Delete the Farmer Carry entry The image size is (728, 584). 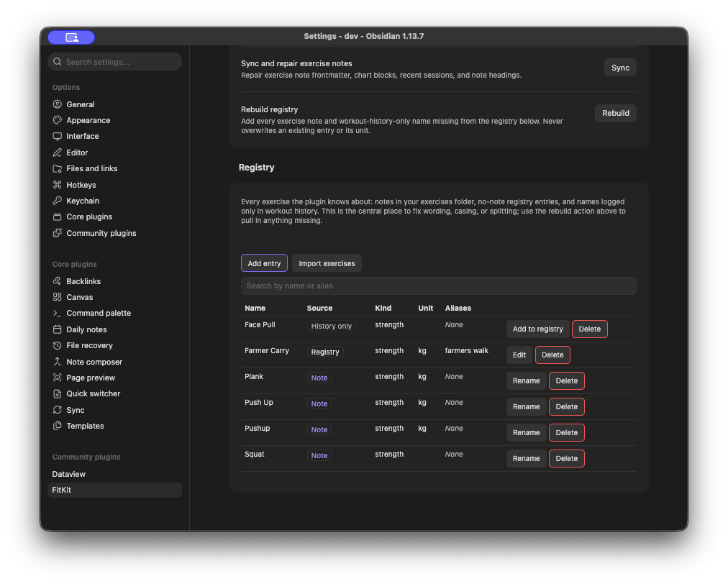tap(552, 355)
